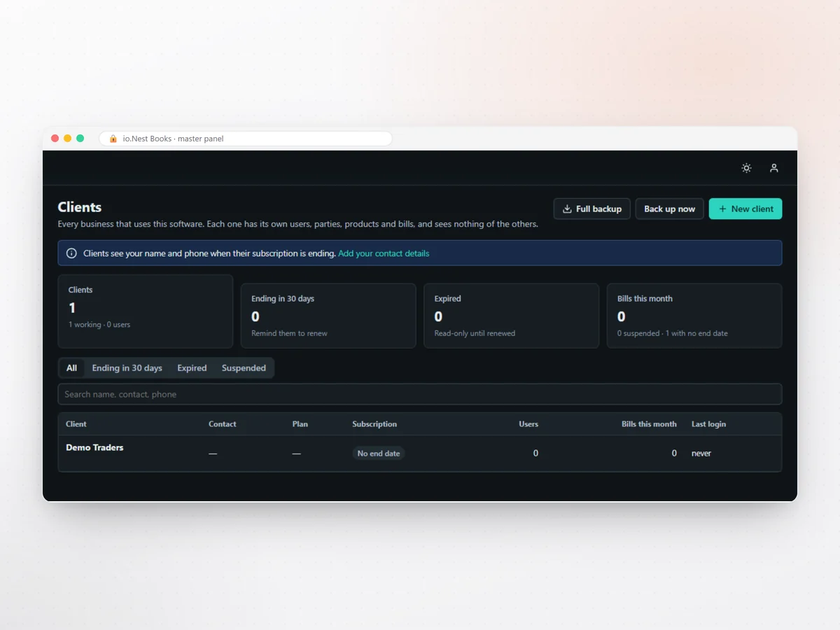Screen dimensions: 840x630
Task: Sort by the Last login column header
Action: [x=708, y=424]
